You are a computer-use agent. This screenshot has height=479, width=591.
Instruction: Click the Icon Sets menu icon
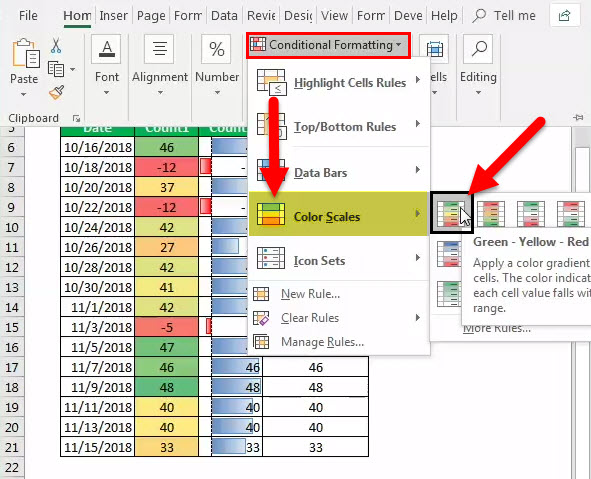[x=271, y=258]
